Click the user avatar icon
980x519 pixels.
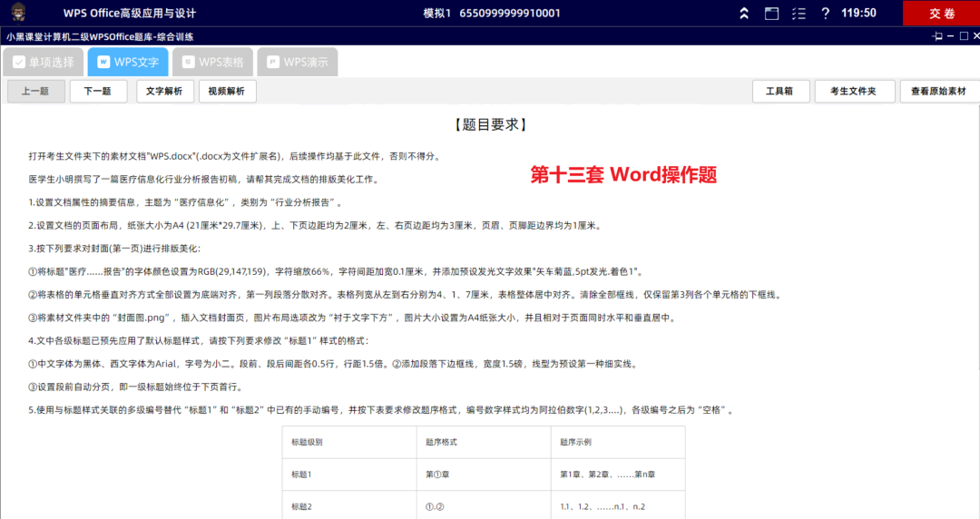[x=19, y=12]
